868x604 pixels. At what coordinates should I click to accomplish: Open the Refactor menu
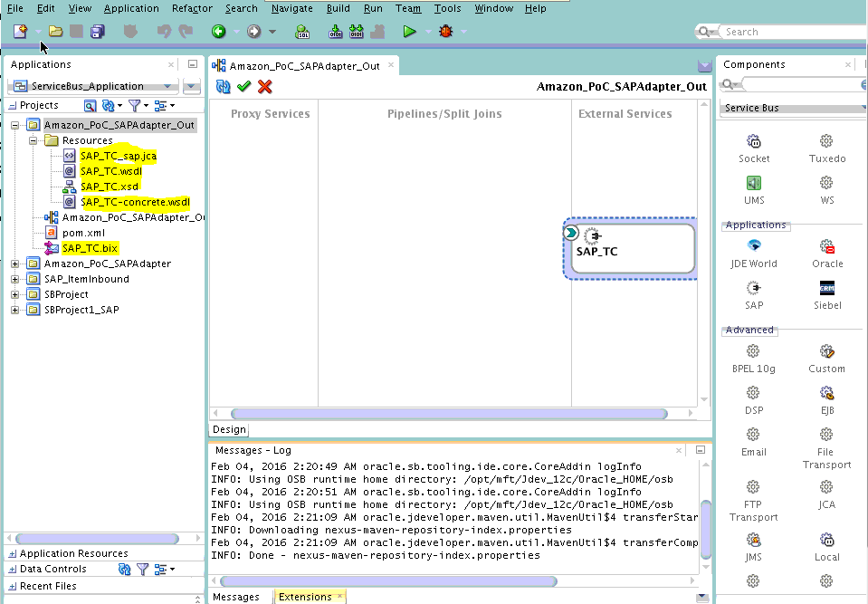192,8
